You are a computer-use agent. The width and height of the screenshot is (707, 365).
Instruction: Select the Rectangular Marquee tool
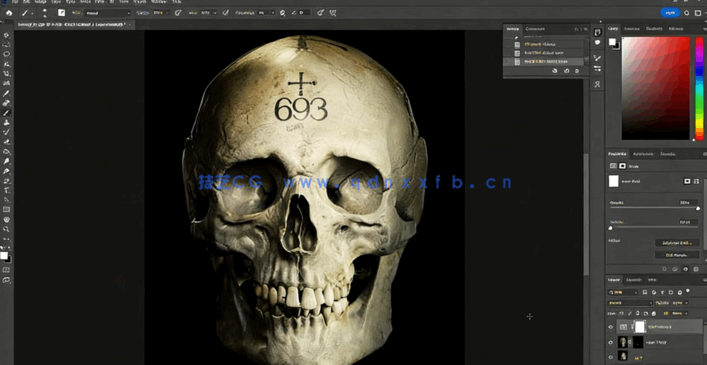(6, 45)
